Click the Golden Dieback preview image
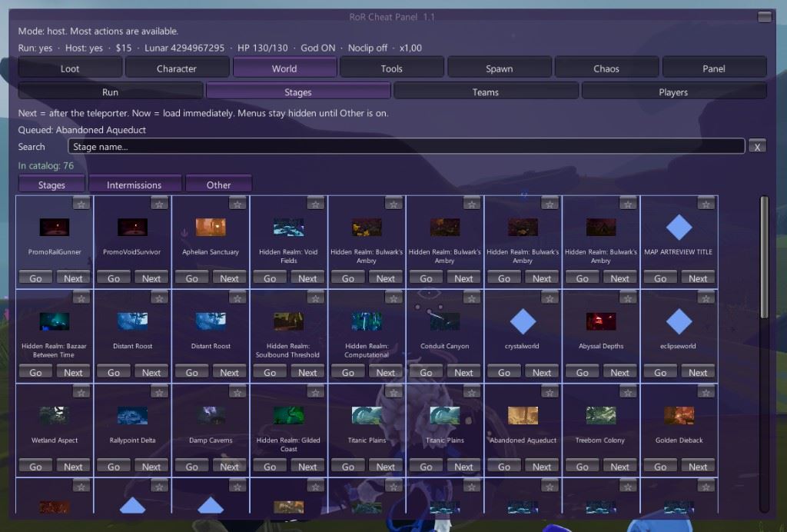 (679, 416)
